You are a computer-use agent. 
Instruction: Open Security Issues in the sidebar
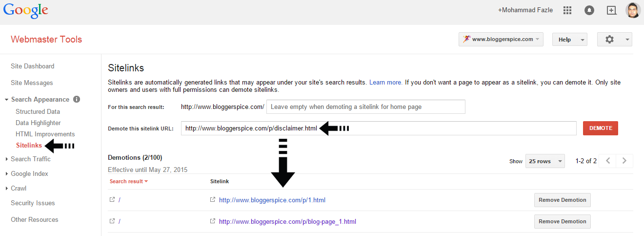[33, 203]
